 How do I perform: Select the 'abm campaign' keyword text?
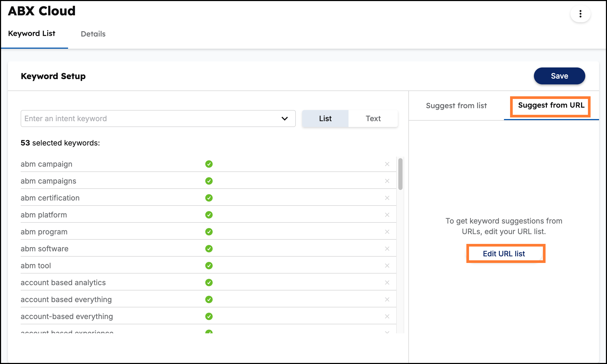pos(47,164)
